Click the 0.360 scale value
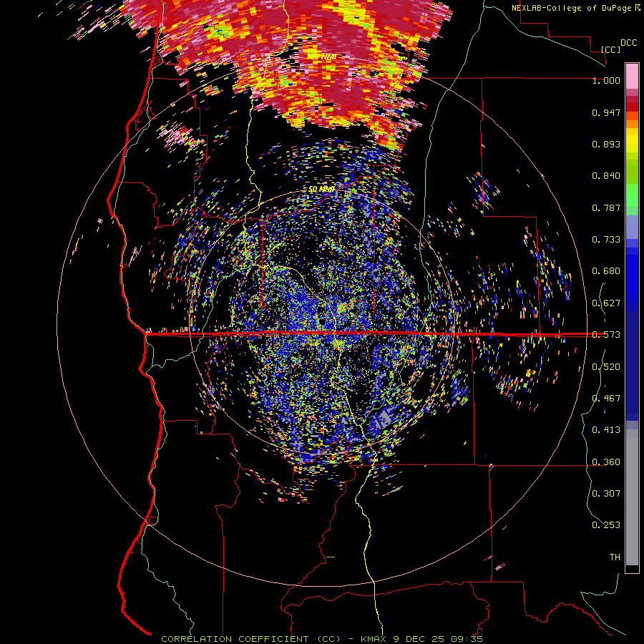 click(x=606, y=462)
